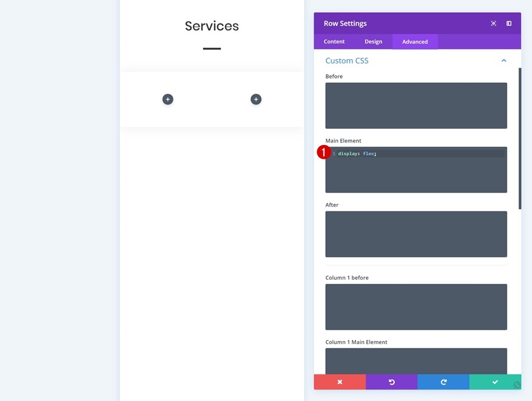Add a module to the right column

pos(256,99)
